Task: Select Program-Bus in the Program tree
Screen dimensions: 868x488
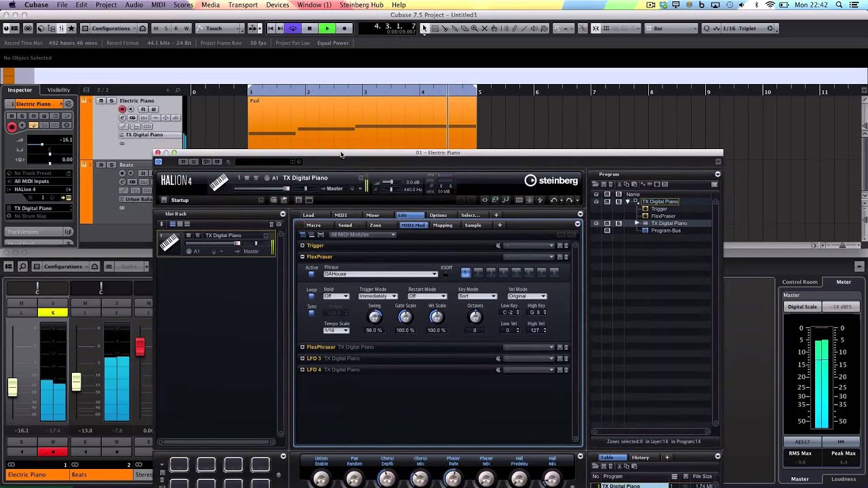Action: [x=665, y=230]
